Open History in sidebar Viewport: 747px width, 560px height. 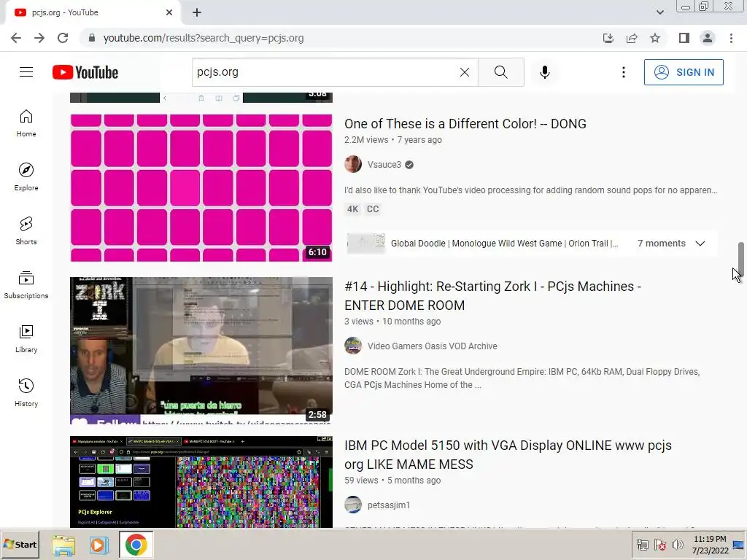point(26,392)
